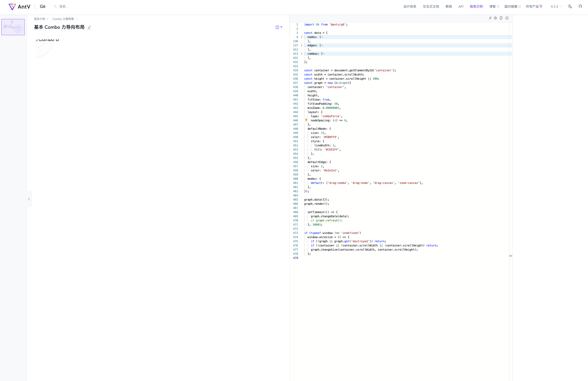
Task: Open the 国内镜像 mirror link
Action: click(x=511, y=6)
